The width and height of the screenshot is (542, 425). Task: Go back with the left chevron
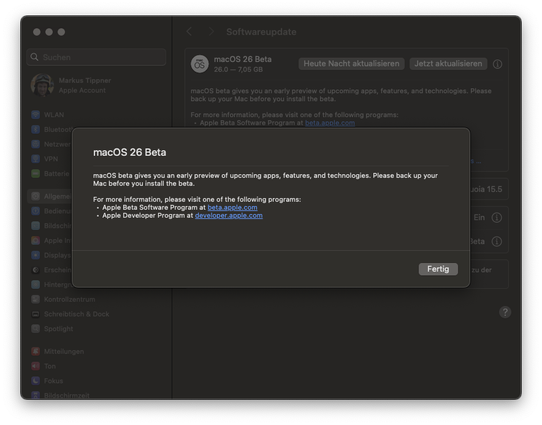(x=189, y=32)
